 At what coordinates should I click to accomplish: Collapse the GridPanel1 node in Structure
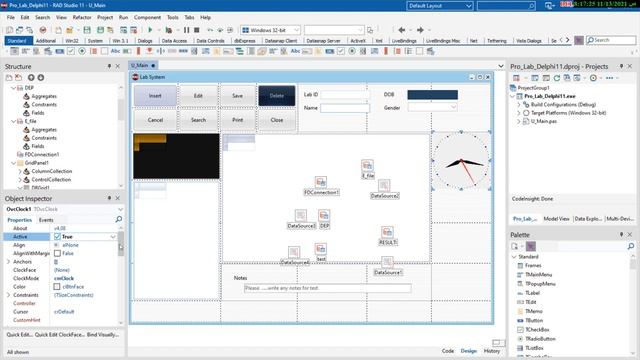coord(13,163)
